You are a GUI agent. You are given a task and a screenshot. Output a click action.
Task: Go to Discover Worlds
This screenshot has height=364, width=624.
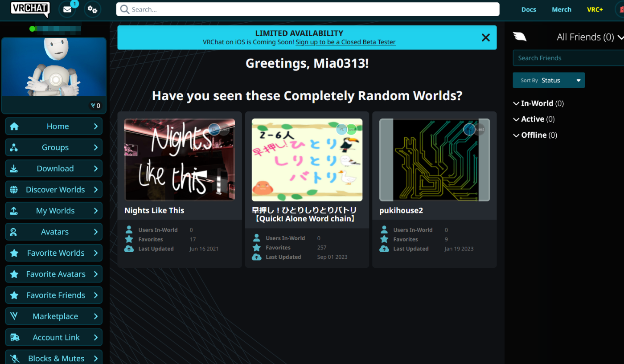54,190
